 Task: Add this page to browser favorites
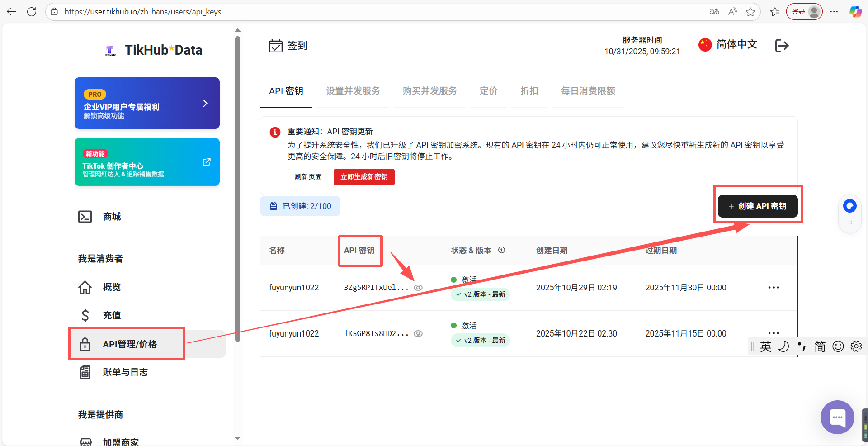click(750, 12)
